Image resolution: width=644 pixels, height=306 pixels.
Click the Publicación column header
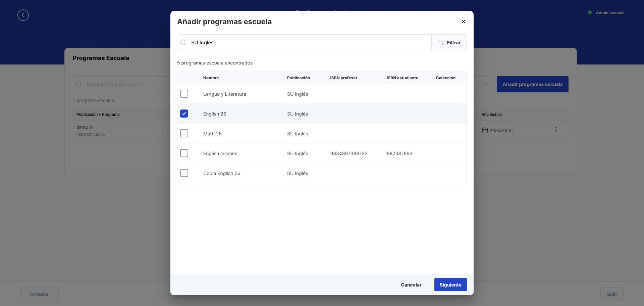pos(299,78)
